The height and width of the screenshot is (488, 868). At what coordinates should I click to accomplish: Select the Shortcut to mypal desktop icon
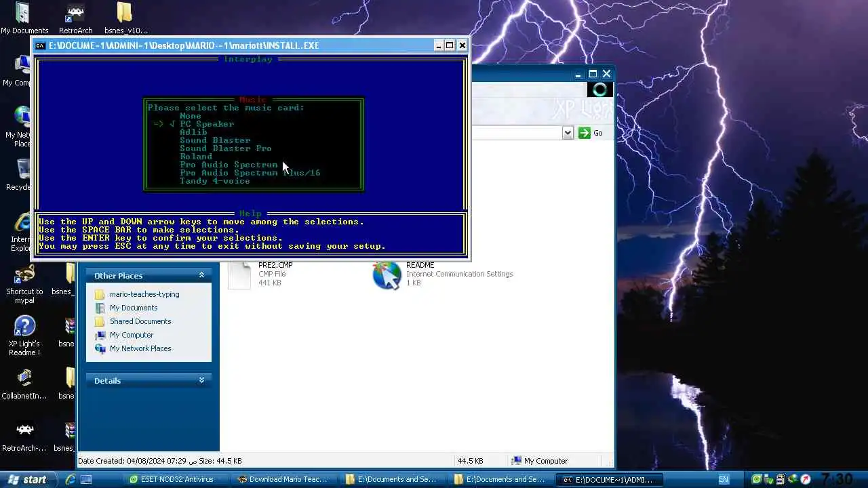(24, 284)
